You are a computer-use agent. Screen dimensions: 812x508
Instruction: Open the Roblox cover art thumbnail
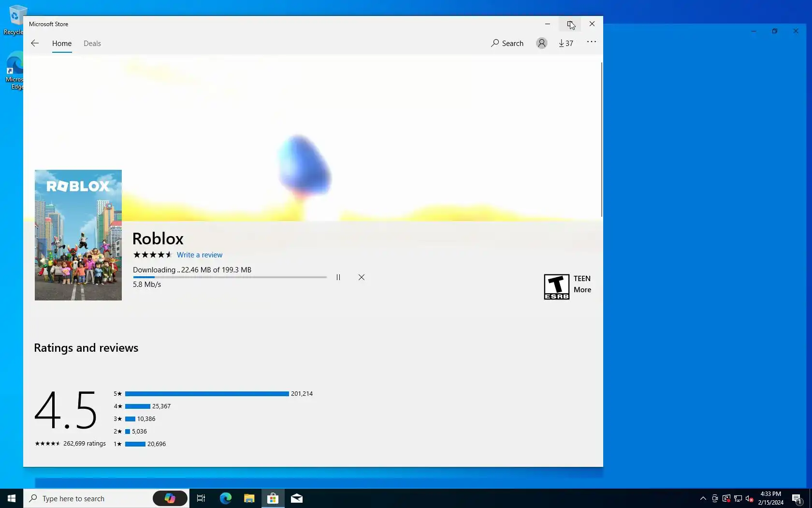click(78, 235)
